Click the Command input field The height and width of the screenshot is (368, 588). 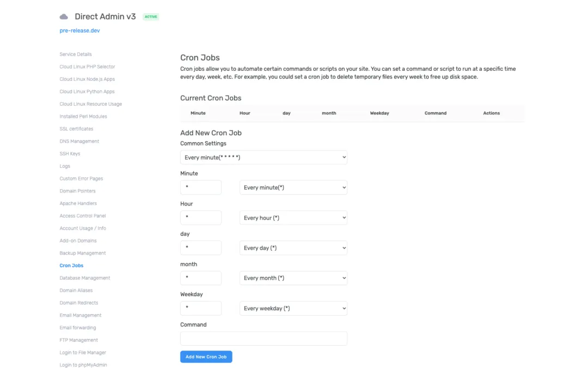264,338
